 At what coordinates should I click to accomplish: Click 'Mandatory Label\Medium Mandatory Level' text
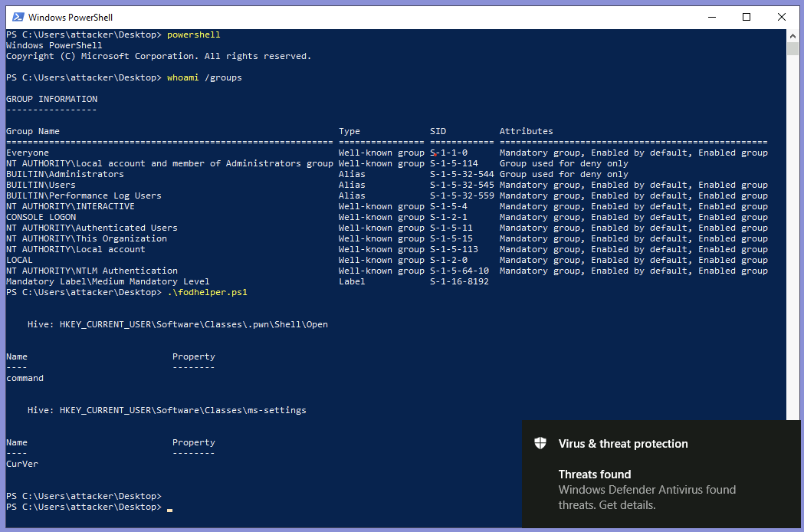point(107,281)
